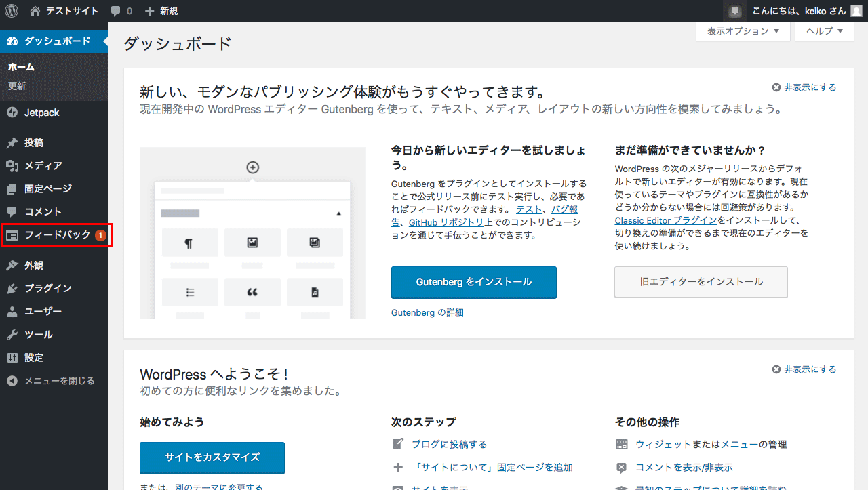Open the 新規 menu in admin bar
This screenshot has width=868, height=490.
click(x=161, y=11)
